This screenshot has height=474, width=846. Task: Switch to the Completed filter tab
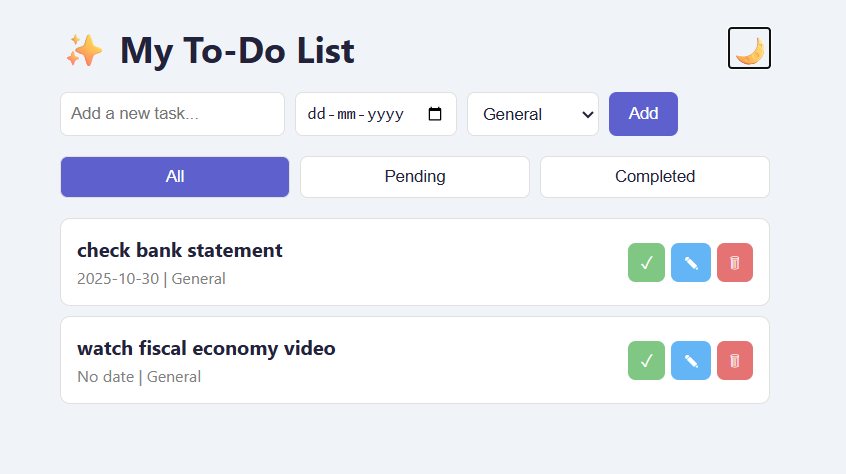click(x=655, y=177)
